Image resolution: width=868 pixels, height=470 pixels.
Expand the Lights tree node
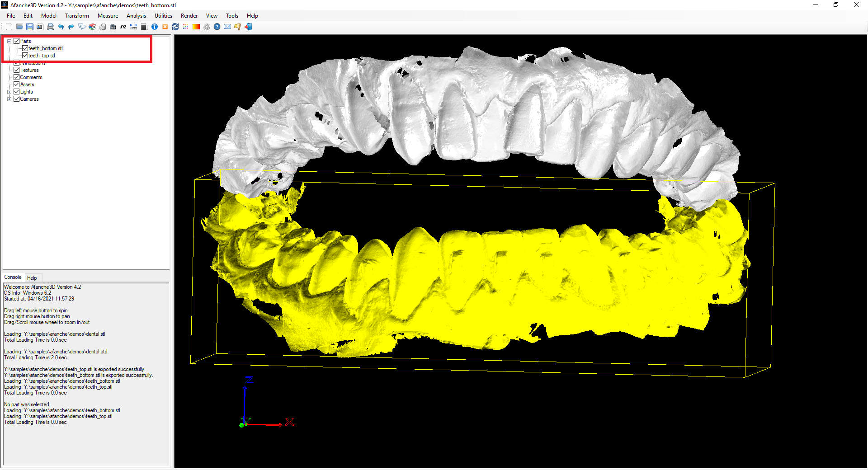coord(9,92)
